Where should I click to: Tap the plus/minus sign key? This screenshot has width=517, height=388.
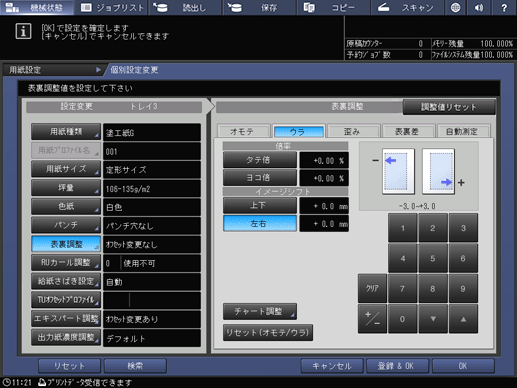372,319
